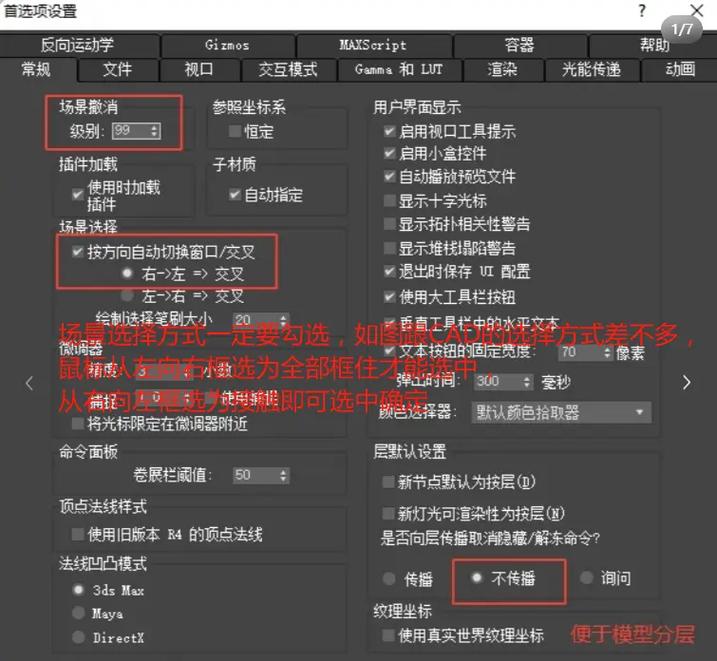Select the 右->左 => 交叉 radio button

pyautogui.click(x=127, y=273)
